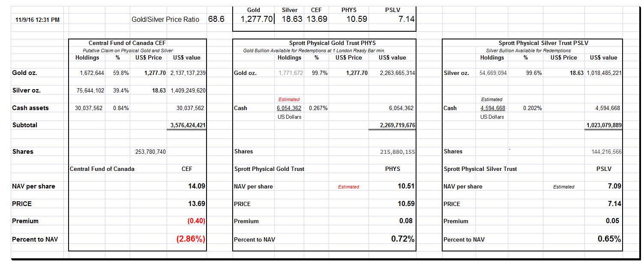This screenshot has height=266, width=644.
Task: Click CEF subtotal 3,576,424,421
Action: click(x=188, y=125)
